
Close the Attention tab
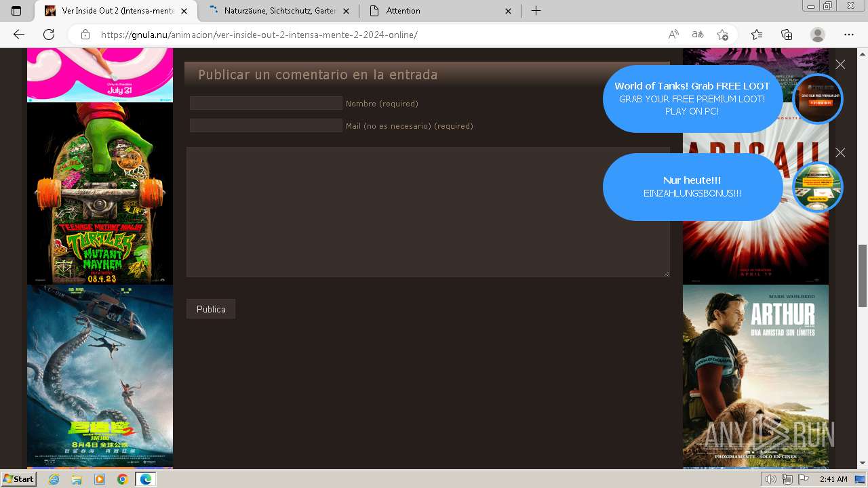click(x=509, y=11)
